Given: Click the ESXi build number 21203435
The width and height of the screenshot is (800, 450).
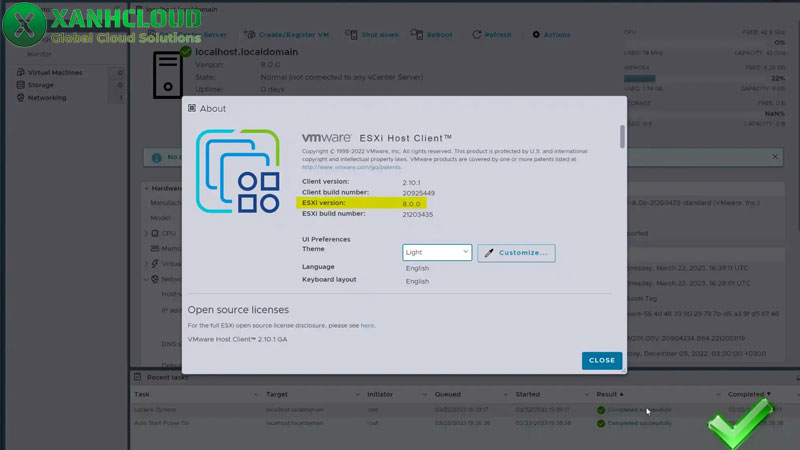Looking at the screenshot, I should tap(417, 215).
